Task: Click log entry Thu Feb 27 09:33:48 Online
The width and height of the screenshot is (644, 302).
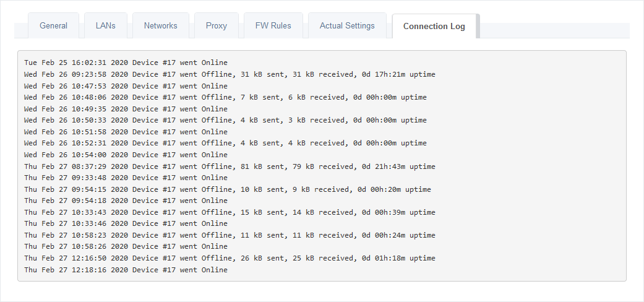Action: pyautogui.click(x=126, y=178)
